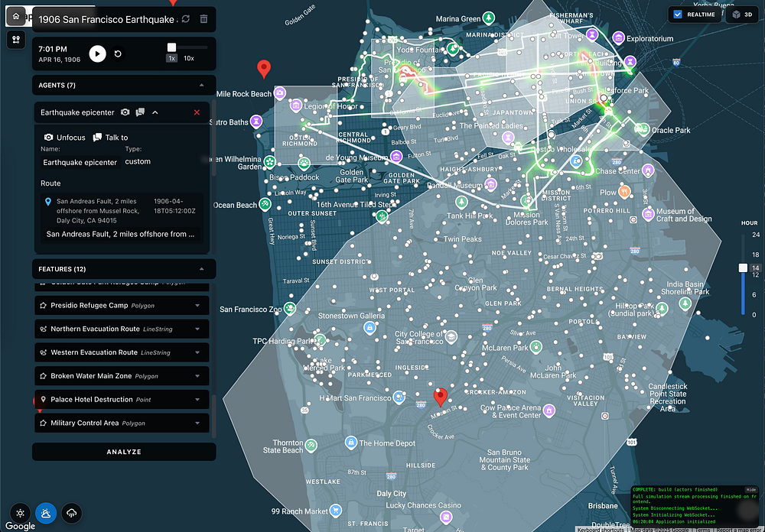Set playback speed to 10x
The height and width of the screenshot is (532, 765).
click(x=188, y=58)
